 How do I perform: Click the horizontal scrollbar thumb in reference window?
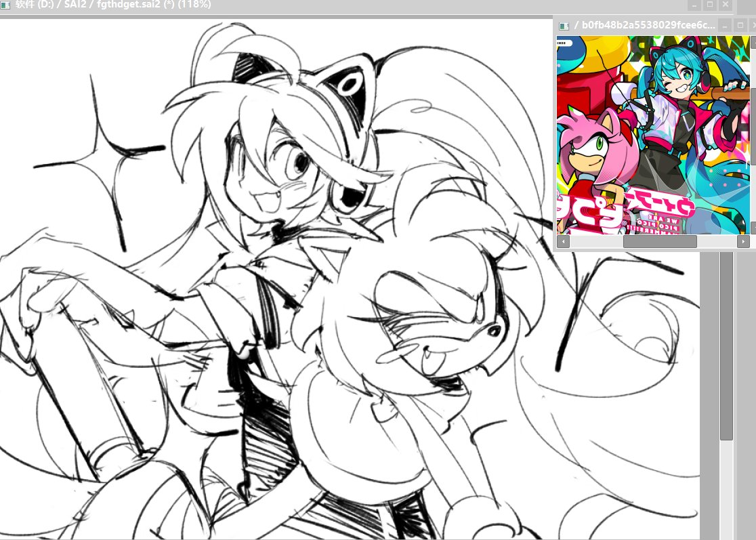tap(660, 242)
